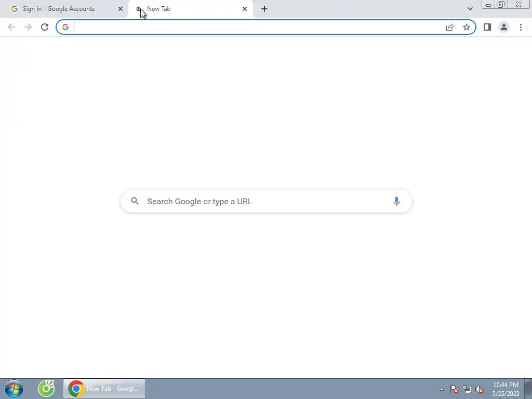The width and height of the screenshot is (532, 399).
Task: Select the Chrome New Tab taskbar button
Action: pos(104,389)
